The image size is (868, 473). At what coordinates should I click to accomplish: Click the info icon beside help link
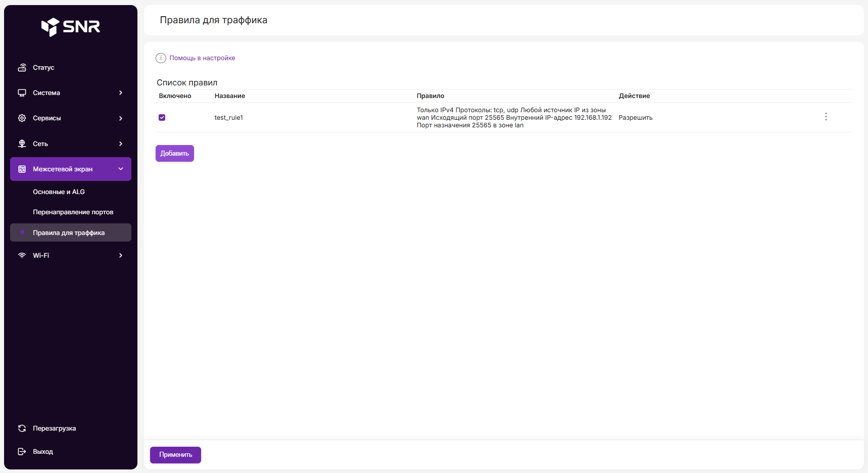click(161, 58)
